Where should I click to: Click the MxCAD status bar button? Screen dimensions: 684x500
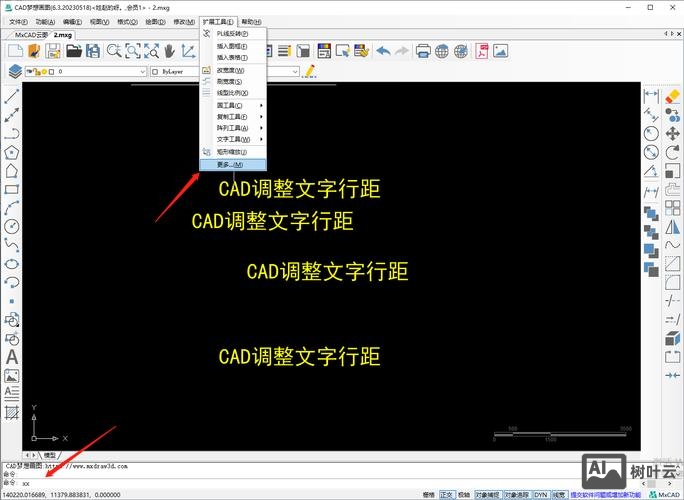coord(664,495)
